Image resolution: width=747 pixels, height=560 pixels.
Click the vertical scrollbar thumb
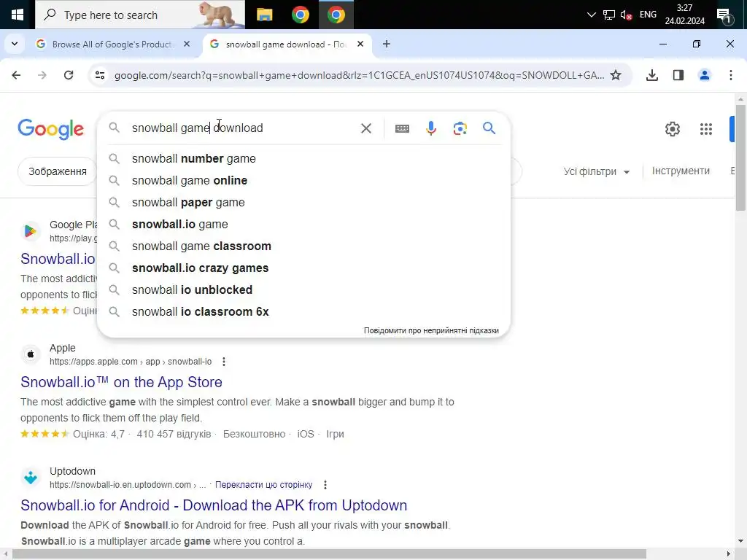[740, 157]
